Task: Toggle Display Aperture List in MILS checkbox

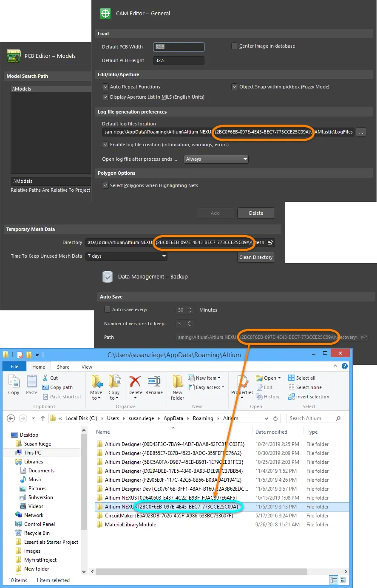Action: pyautogui.click(x=105, y=97)
